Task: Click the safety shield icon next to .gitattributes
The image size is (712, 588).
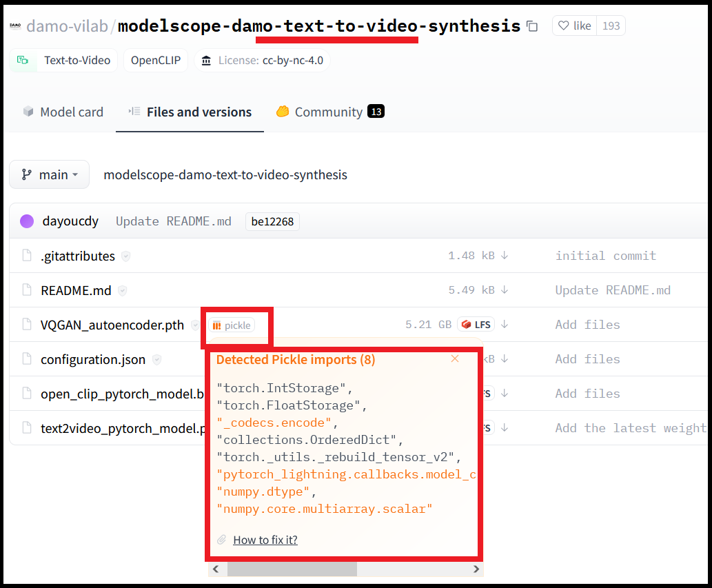Action: 125,256
